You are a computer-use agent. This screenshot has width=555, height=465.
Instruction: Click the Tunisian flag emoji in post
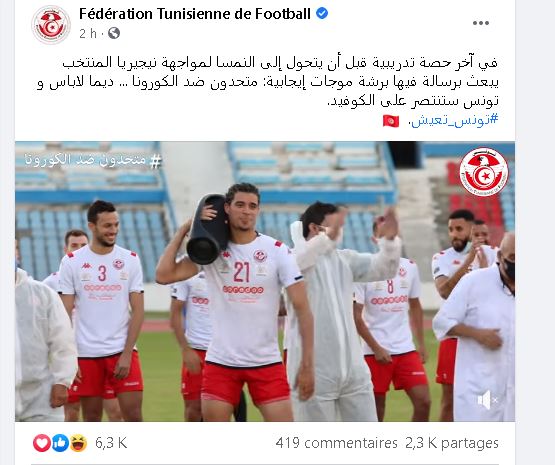(x=391, y=121)
